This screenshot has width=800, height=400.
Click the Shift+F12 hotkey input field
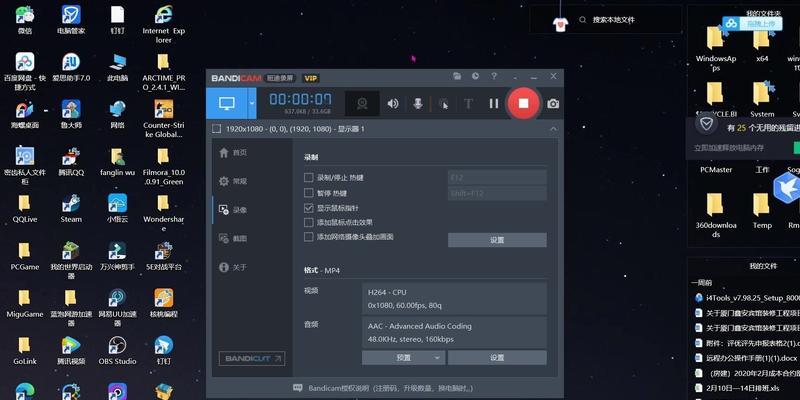[x=497, y=193]
